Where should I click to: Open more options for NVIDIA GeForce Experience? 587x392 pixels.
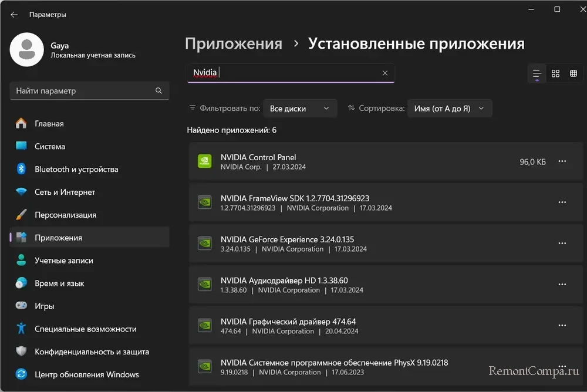[x=562, y=244]
